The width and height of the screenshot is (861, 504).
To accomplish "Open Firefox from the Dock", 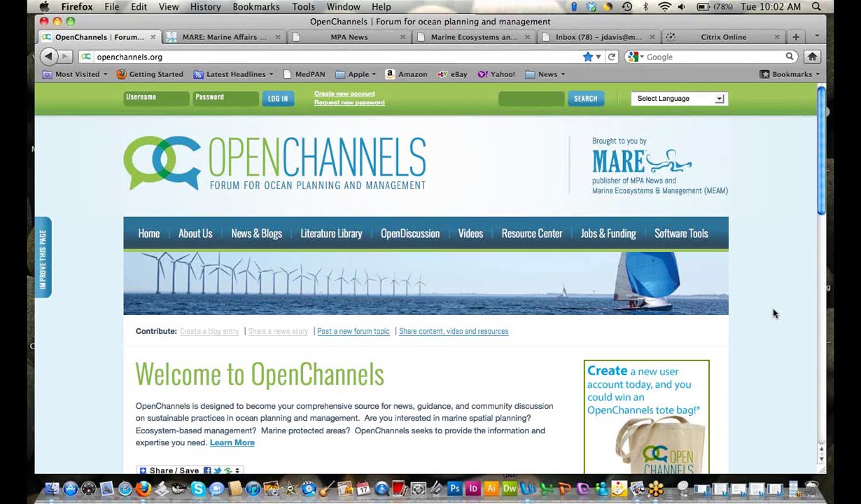I will 143,489.
